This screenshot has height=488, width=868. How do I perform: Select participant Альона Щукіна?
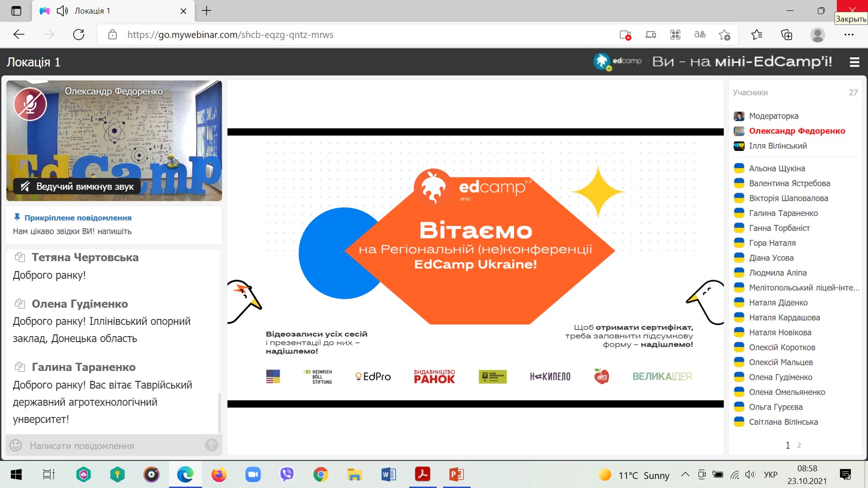(777, 169)
